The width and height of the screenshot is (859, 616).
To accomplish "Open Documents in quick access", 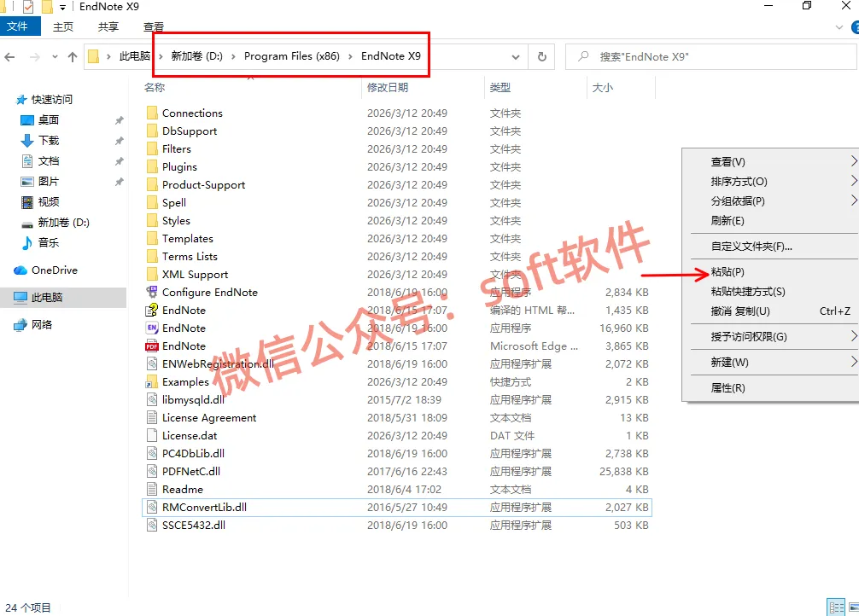I will click(48, 161).
